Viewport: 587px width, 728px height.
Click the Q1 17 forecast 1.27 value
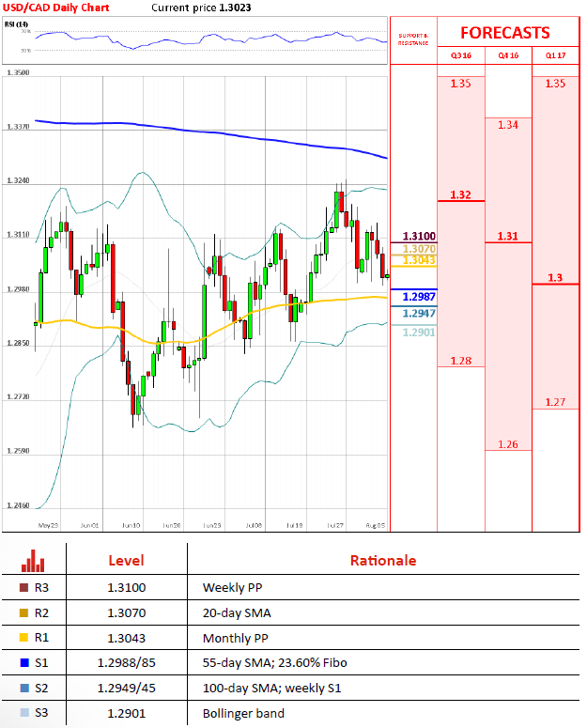[x=555, y=402]
